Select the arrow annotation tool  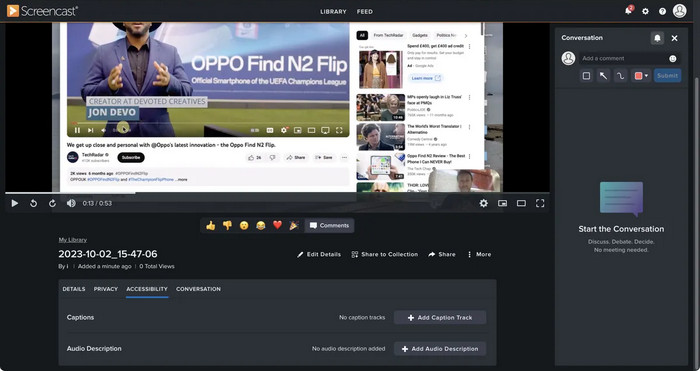coord(603,76)
